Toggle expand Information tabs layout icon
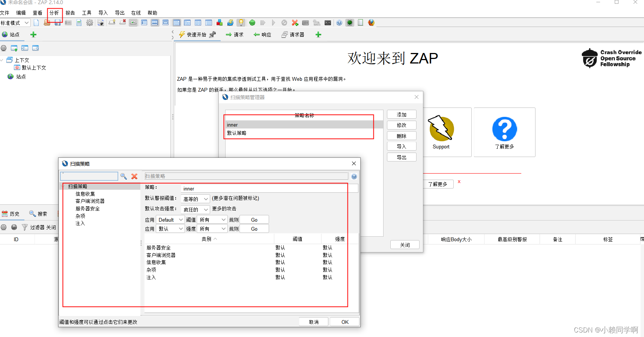Image resolution: width=644 pixels, height=337 pixels. [x=155, y=23]
